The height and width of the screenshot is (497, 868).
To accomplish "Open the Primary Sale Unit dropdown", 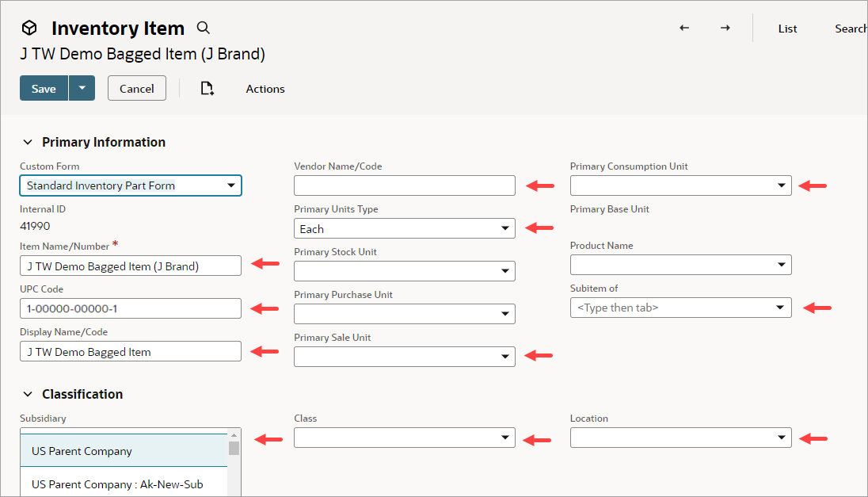I will [x=405, y=356].
